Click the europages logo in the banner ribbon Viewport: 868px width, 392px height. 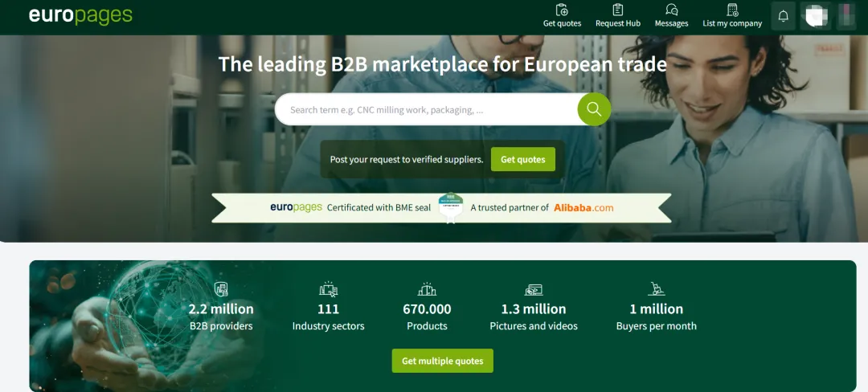pyautogui.click(x=296, y=207)
